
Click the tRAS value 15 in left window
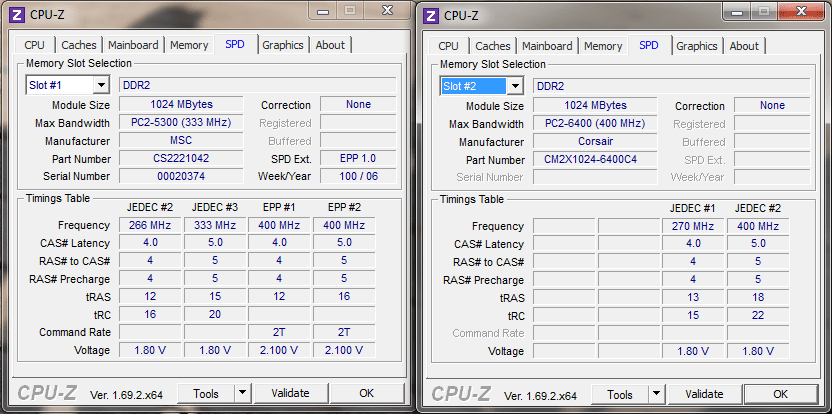coord(215,296)
